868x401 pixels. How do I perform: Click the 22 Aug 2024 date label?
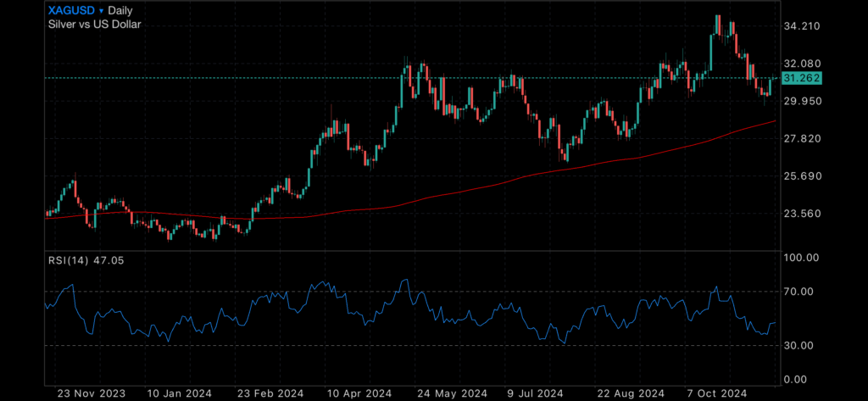coord(630,394)
